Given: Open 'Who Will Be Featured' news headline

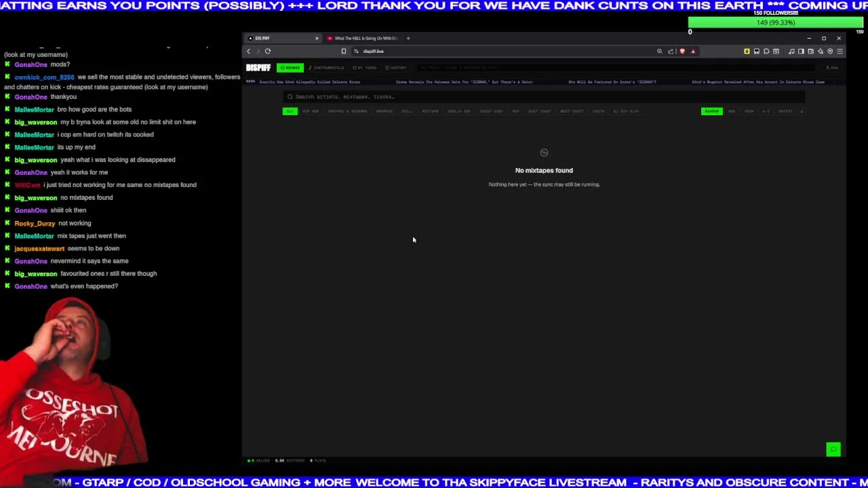Looking at the screenshot, I should coord(612,82).
